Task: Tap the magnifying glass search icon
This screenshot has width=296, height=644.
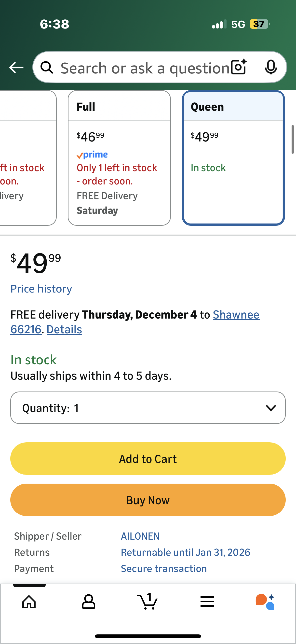Action: [x=47, y=68]
